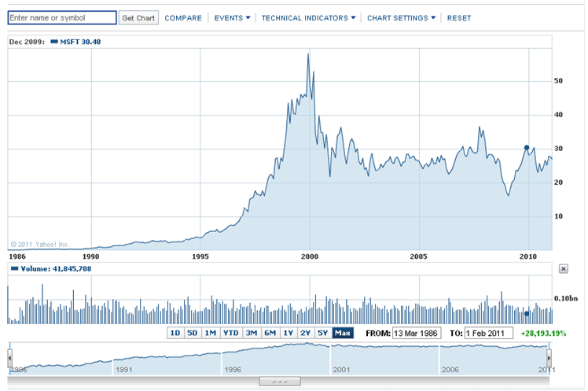588x391 pixels.
Task: Click the Volume legend color marker
Action: 15,269
